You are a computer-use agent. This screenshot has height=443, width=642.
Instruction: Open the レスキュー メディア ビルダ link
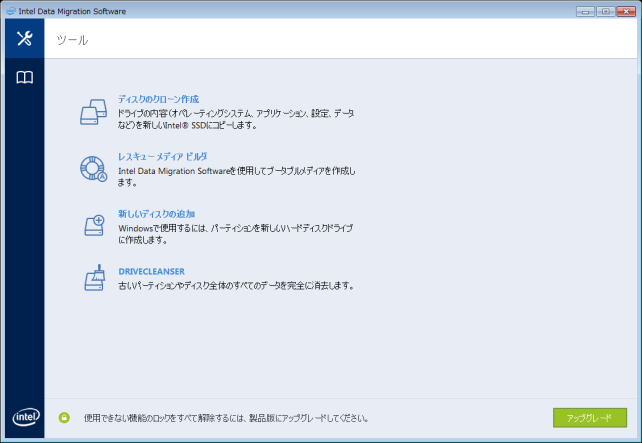[163, 156]
